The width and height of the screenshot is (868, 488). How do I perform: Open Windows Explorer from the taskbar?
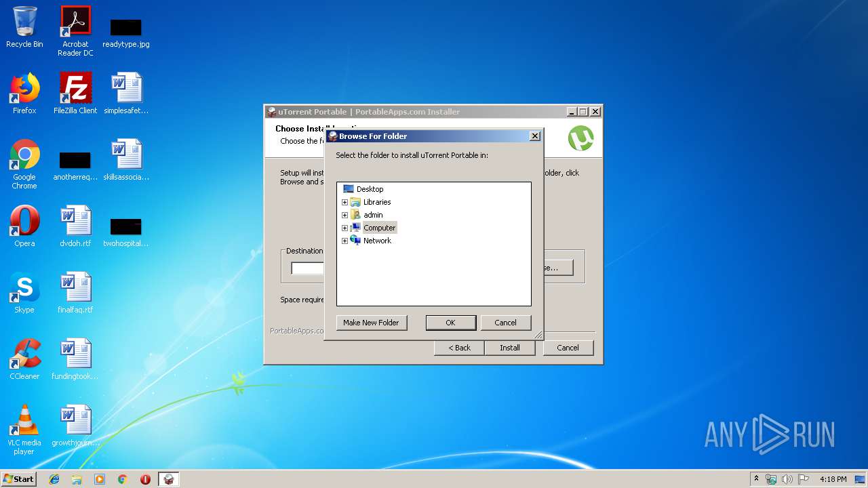pyautogui.click(x=77, y=479)
